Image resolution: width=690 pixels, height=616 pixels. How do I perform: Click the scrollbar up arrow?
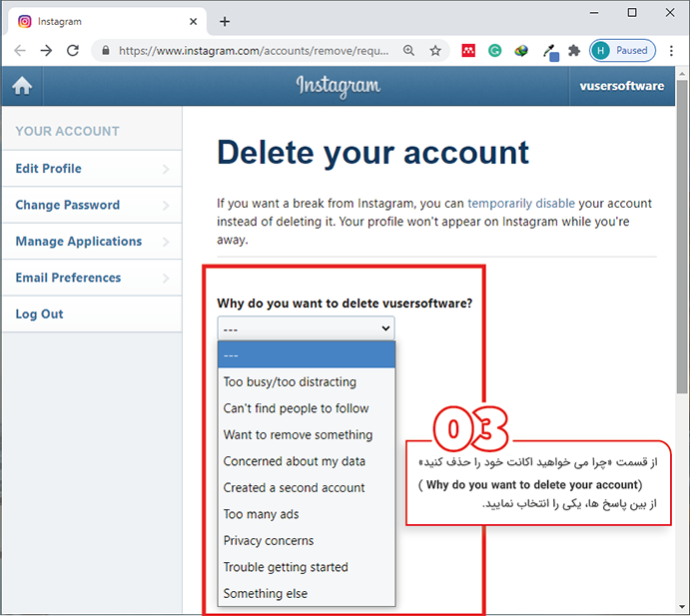coord(682,74)
